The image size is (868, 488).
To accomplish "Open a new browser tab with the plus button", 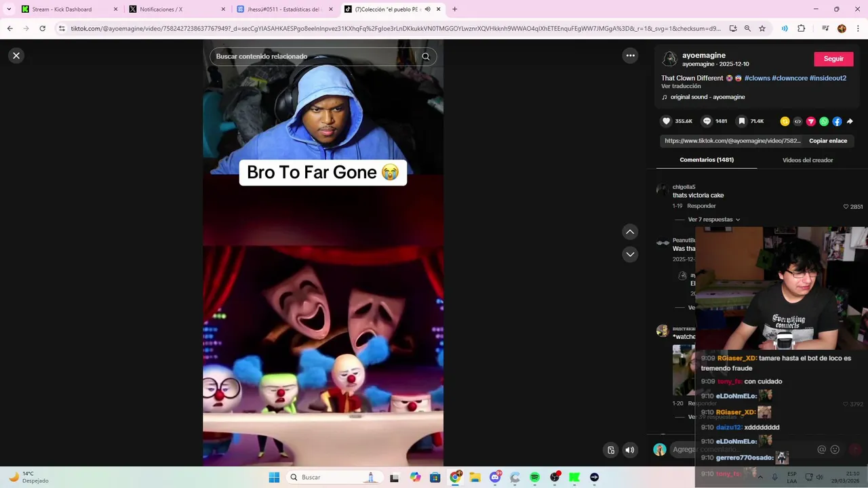I will click(x=454, y=9).
